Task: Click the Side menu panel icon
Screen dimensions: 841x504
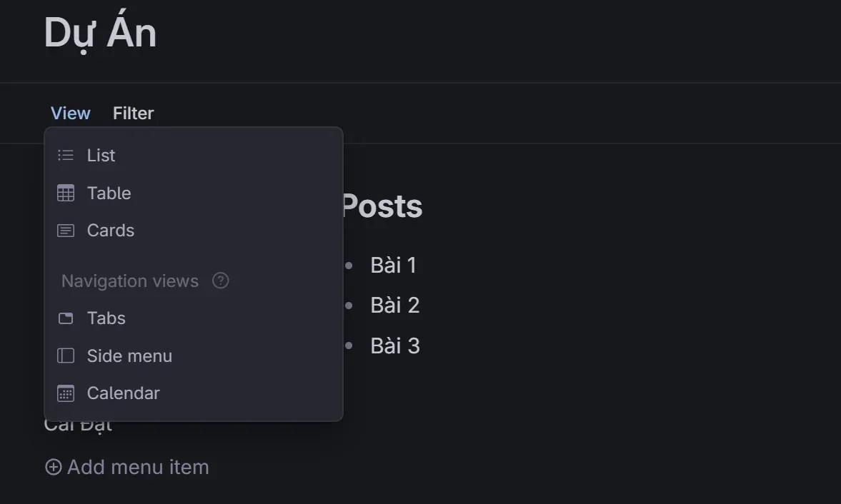Action: coord(66,356)
